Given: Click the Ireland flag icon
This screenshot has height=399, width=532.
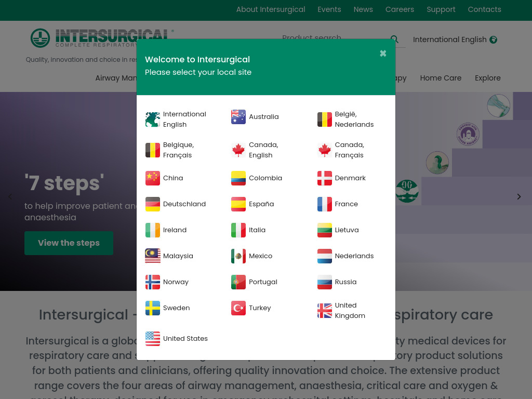Looking at the screenshot, I should (153, 230).
